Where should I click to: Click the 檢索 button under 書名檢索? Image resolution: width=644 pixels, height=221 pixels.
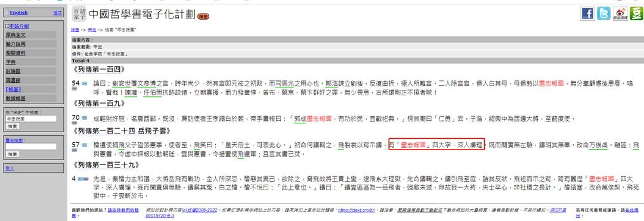[x=13, y=154]
